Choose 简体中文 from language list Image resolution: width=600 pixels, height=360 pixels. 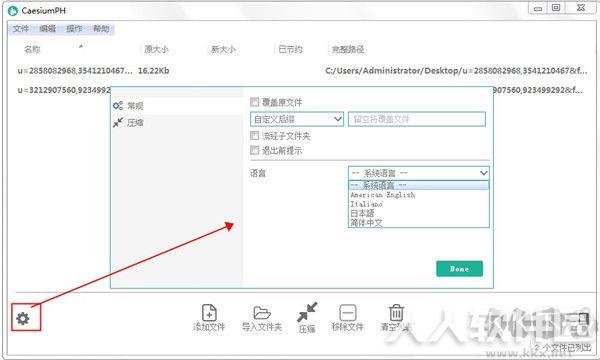419,222
